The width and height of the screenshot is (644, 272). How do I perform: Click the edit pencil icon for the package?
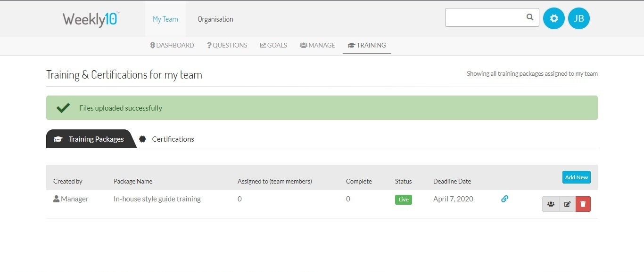[x=567, y=204]
